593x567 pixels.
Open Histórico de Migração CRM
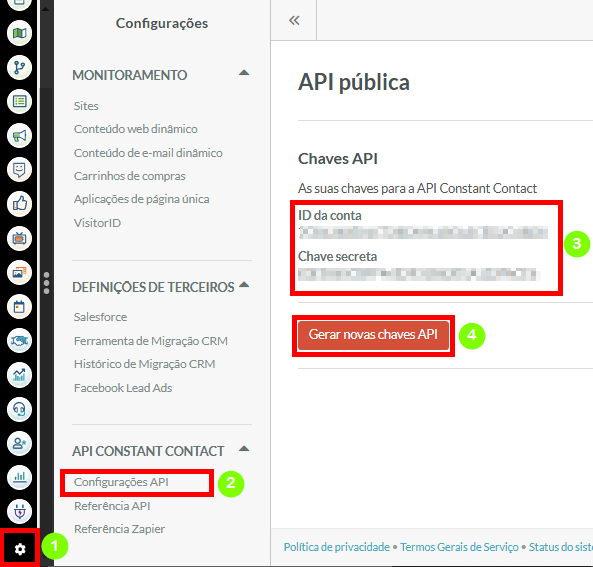(145, 364)
